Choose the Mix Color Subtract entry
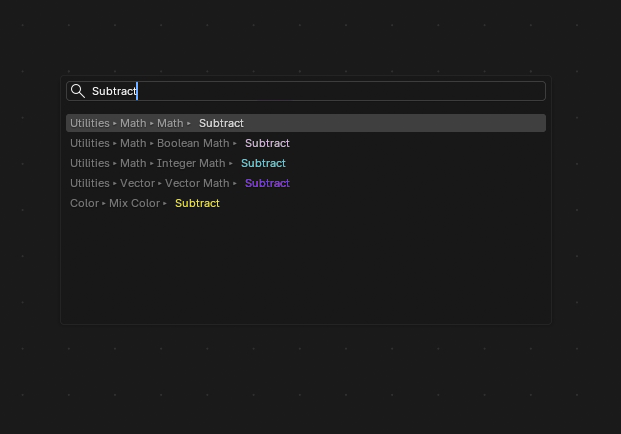This screenshot has height=434, width=621. click(x=306, y=203)
